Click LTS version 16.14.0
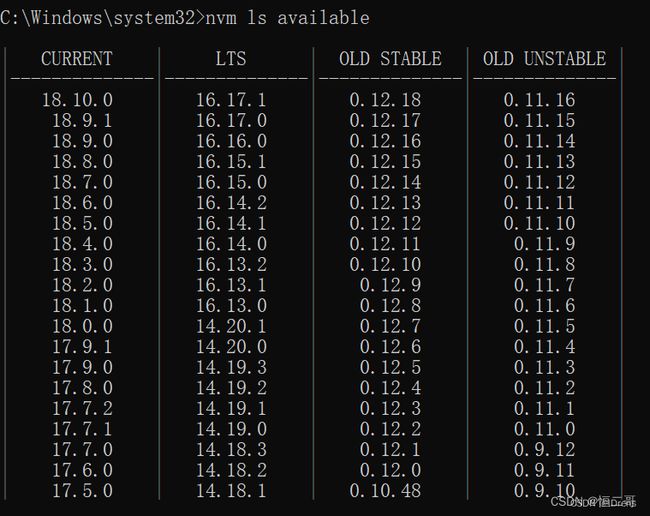The width and height of the screenshot is (650, 516). 231,244
